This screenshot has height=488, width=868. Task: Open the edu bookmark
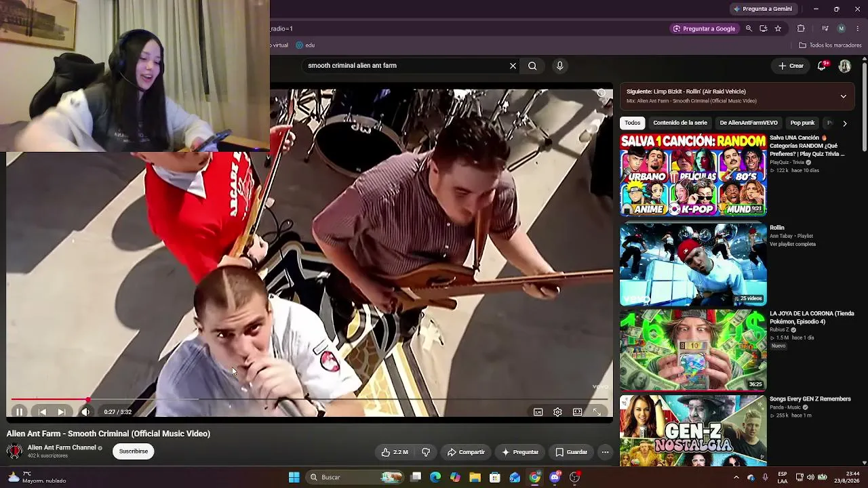[305, 45]
